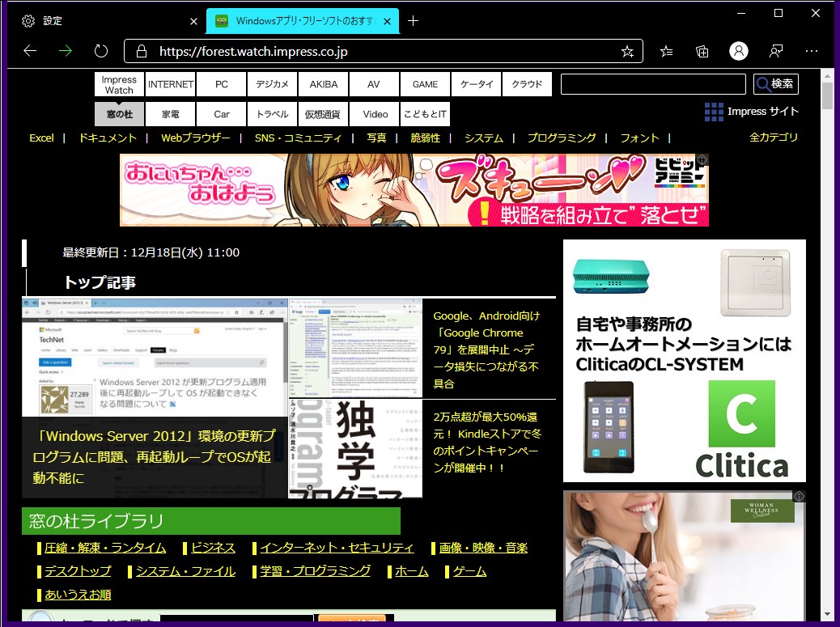Image resolution: width=840 pixels, height=627 pixels.
Task: Close the 設定 tab
Action: 194,21
